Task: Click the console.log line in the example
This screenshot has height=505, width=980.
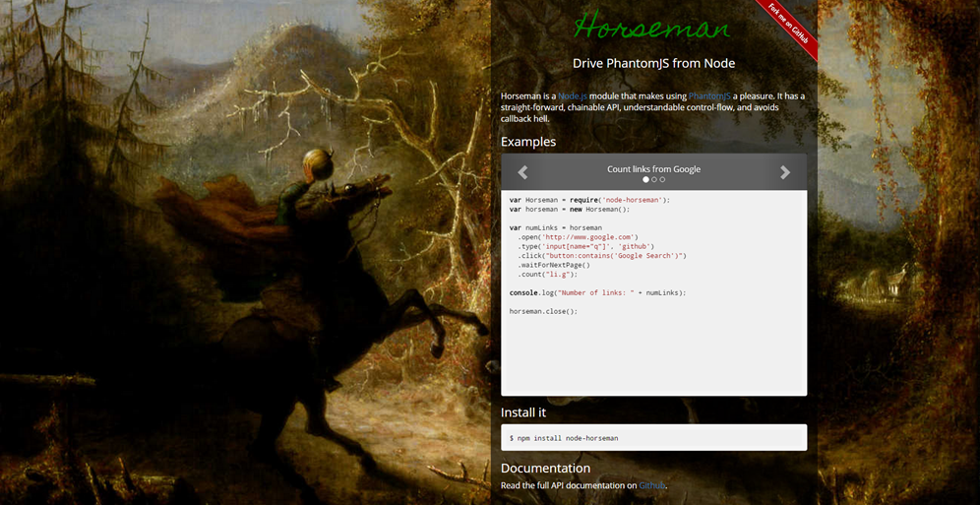Action: [597, 292]
